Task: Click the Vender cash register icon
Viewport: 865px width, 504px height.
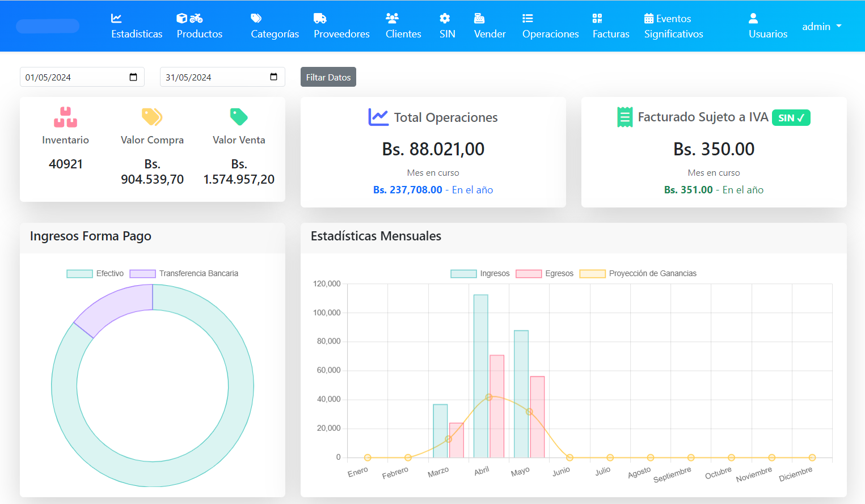Action: (479, 18)
